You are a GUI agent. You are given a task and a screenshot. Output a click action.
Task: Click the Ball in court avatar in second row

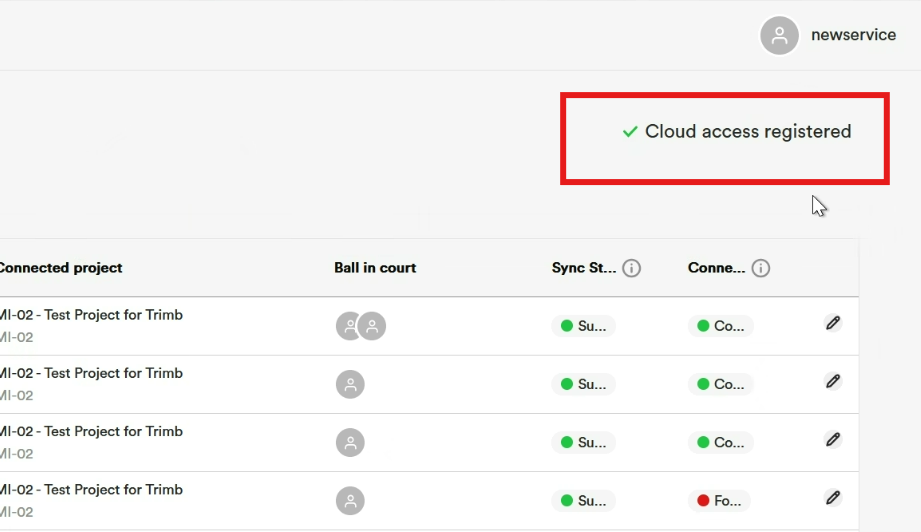tap(350, 384)
